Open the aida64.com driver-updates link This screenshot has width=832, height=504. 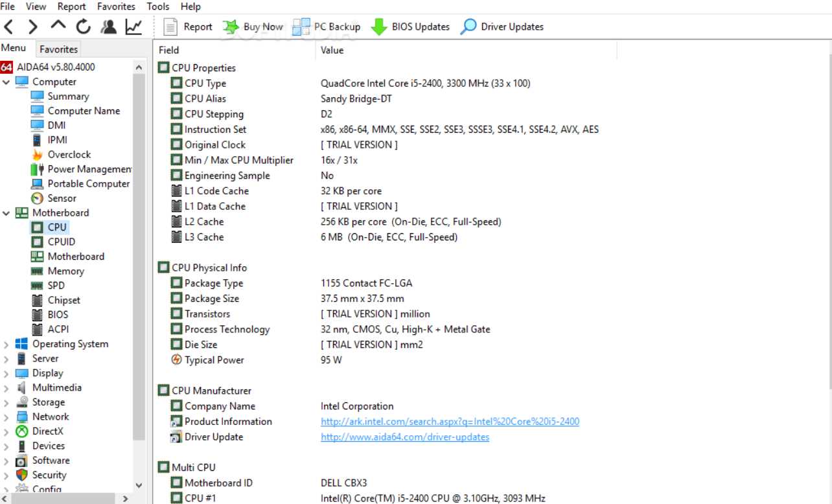pos(405,437)
